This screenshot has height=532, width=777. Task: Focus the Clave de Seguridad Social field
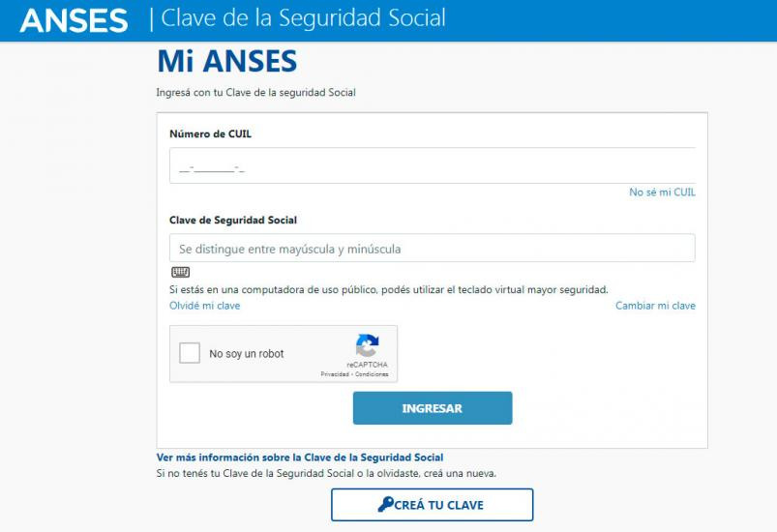pyautogui.click(x=433, y=249)
